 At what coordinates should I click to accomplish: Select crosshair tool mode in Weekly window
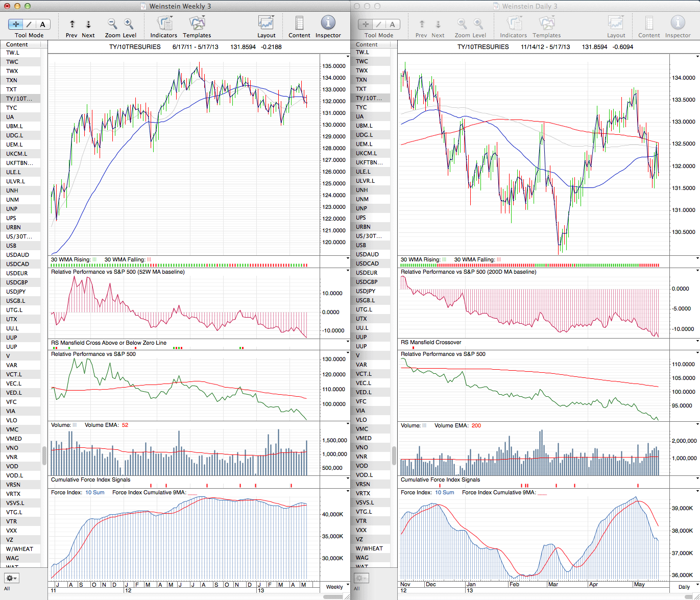coord(16,25)
